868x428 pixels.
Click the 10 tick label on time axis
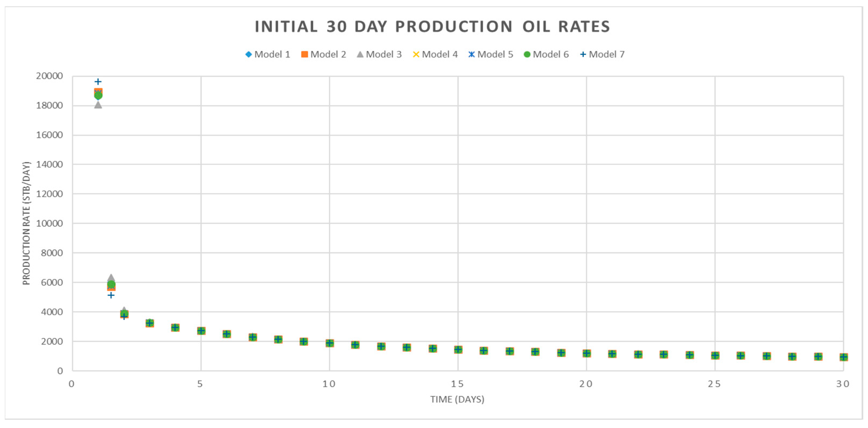(x=329, y=384)
